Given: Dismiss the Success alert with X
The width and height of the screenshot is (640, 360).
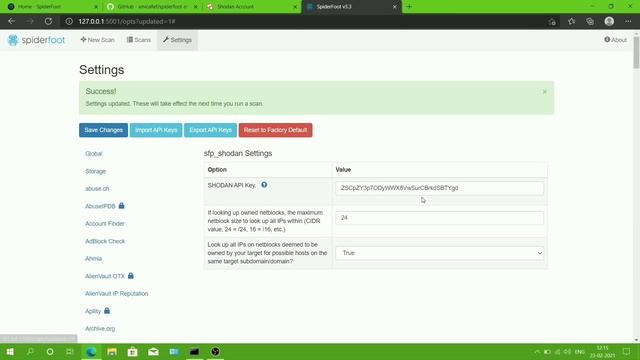Looking at the screenshot, I should coord(544,92).
